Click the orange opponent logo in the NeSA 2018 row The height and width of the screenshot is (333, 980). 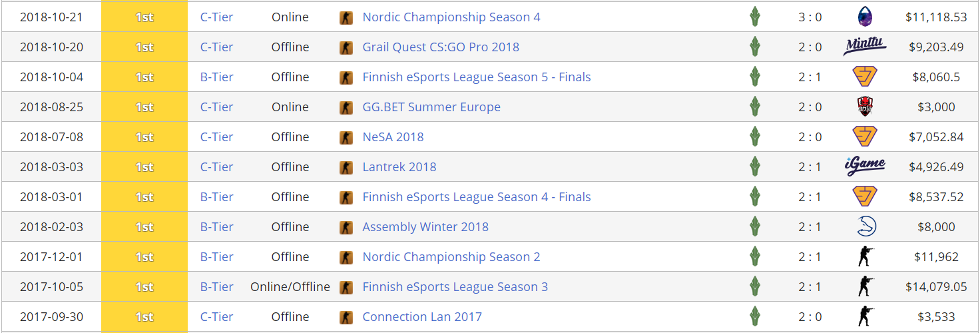coord(865,137)
